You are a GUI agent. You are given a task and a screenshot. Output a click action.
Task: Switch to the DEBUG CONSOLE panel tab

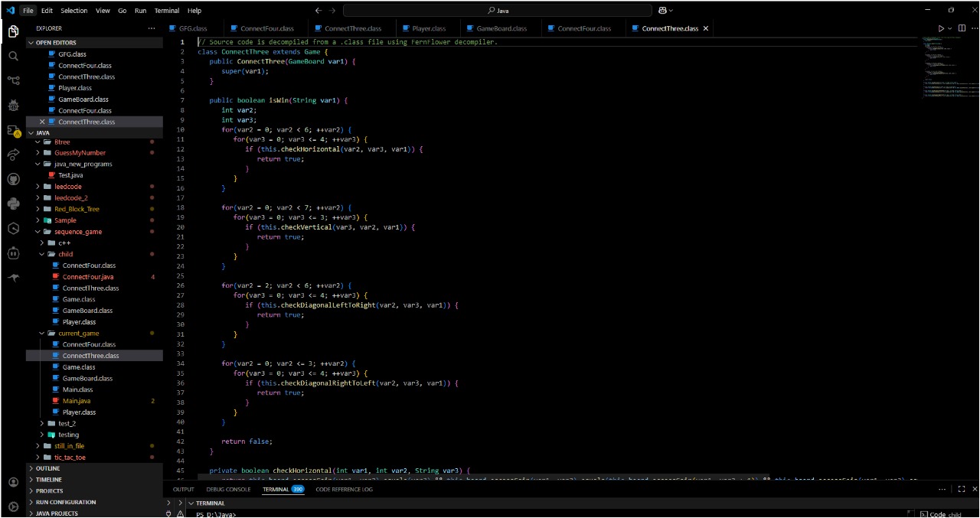[x=228, y=489]
